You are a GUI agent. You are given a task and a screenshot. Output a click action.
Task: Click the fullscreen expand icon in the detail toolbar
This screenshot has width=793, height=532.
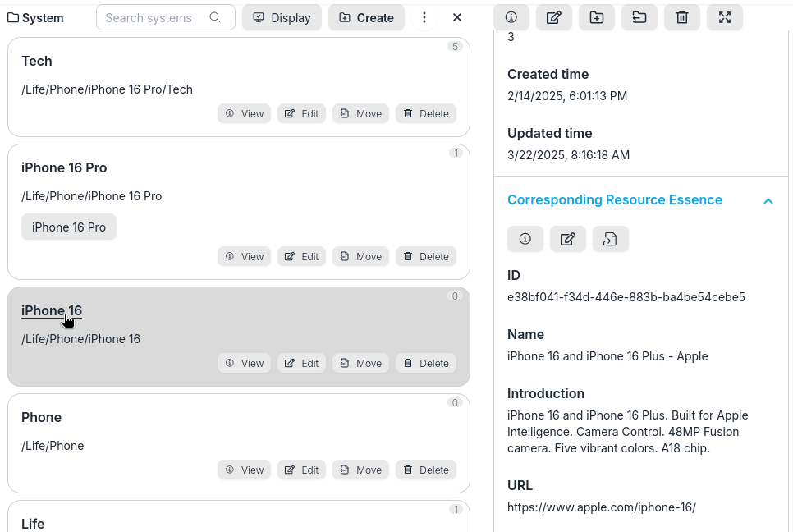click(725, 17)
